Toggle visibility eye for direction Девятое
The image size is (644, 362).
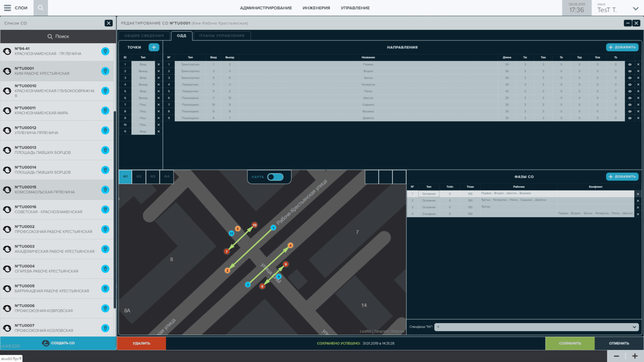pos(630,118)
